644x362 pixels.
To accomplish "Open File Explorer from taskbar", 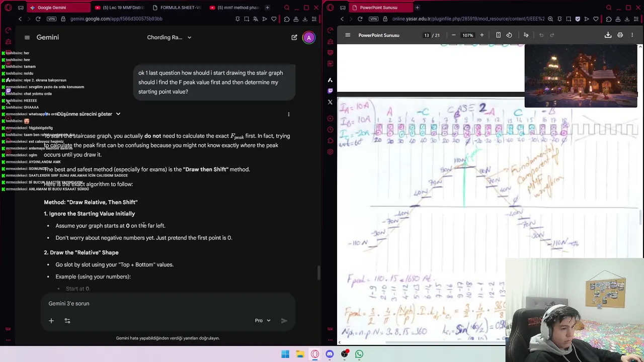I will (x=300, y=354).
